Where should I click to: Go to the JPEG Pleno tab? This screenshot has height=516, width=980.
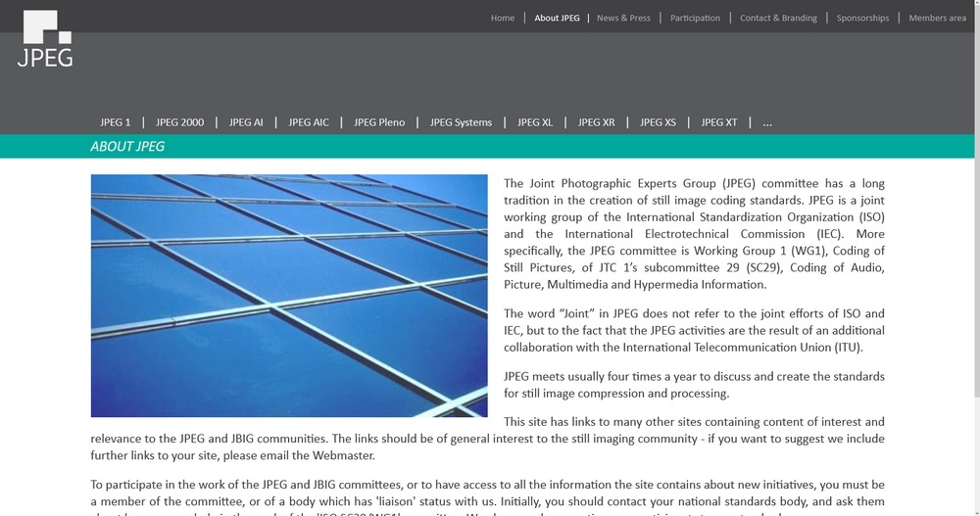(379, 122)
